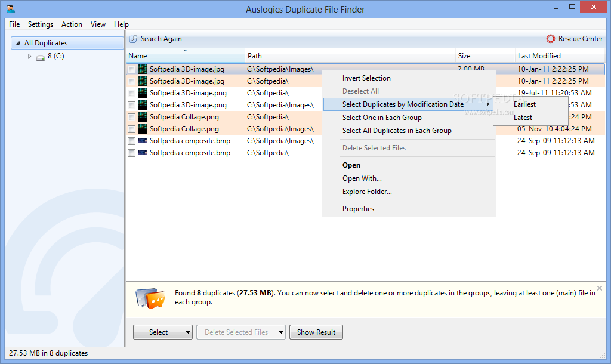The width and height of the screenshot is (611, 364).
Task: Tick checkbox for Softpedia 3D-image.png in C:\Softpedia\Images\
Action: tap(132, 105)
